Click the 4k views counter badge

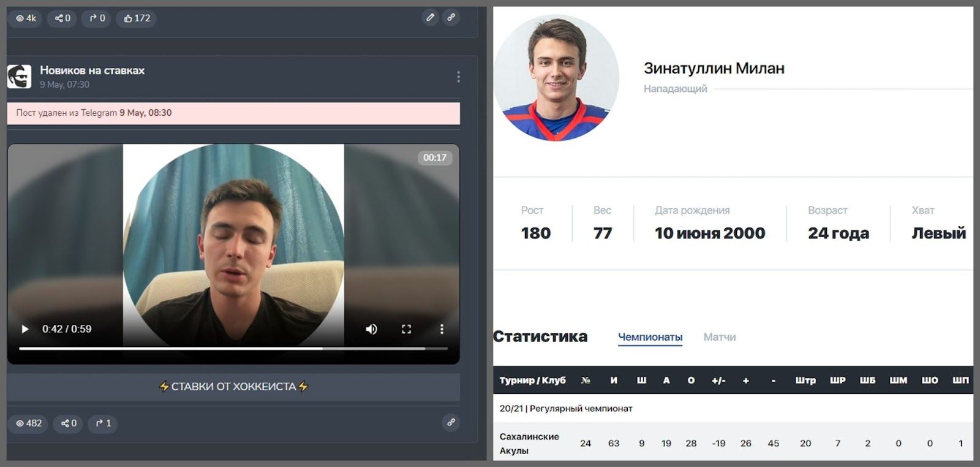tap(26, 18)
